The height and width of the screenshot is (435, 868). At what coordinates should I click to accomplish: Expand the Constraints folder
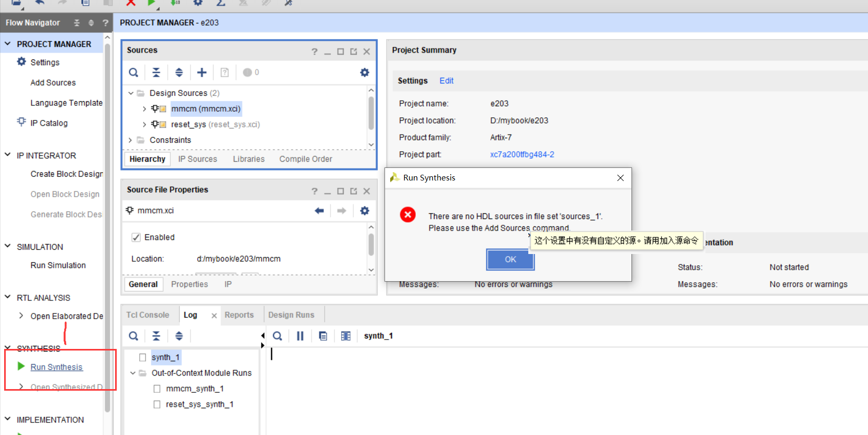(130, 140)
